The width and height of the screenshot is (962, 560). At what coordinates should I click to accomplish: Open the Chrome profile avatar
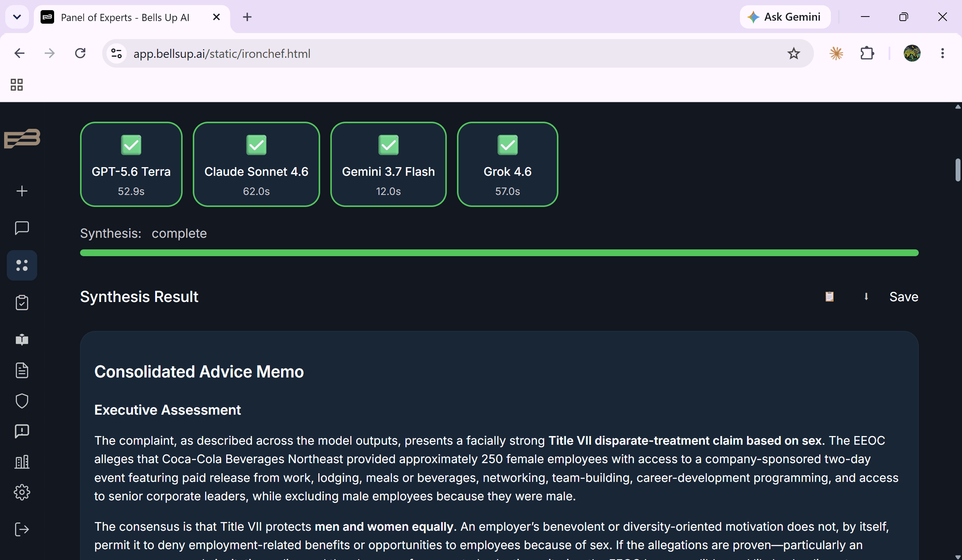tap(912, 53)
